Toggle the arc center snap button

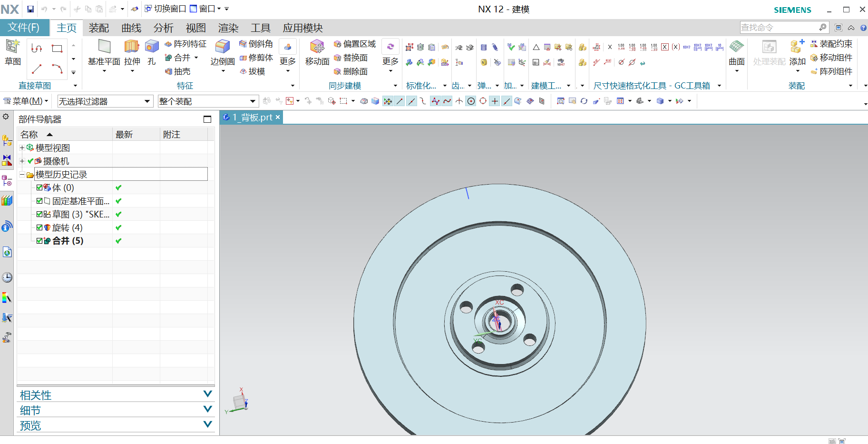(x=471, y=101)
